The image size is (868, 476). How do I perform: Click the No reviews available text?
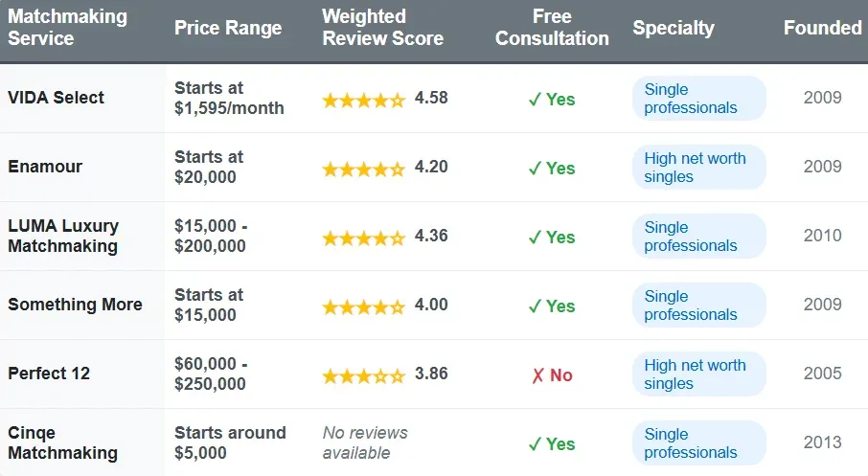coord(365,442)
